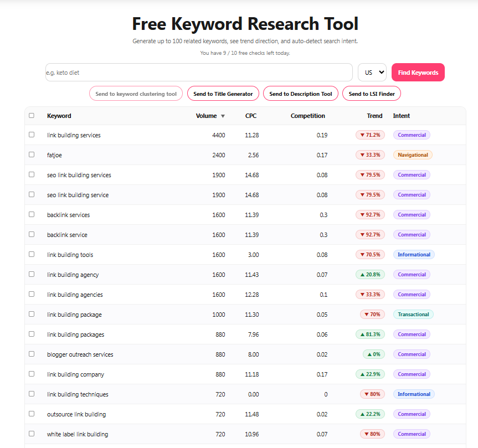Image resolution: width=478 pixels, height=448 pixels.
Task: Click Send to LSI Finder
Action: click(x=371, y=93)
